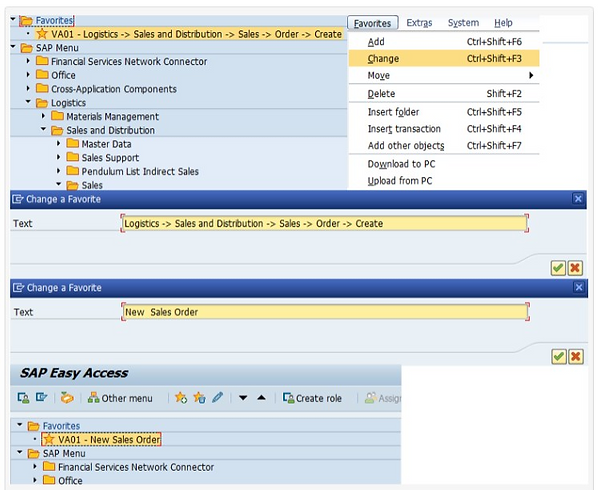Close the lower Change a Favorite dialog
Image resolution: width=600 pixels, height=490 pixels.
tap(579, 287)
